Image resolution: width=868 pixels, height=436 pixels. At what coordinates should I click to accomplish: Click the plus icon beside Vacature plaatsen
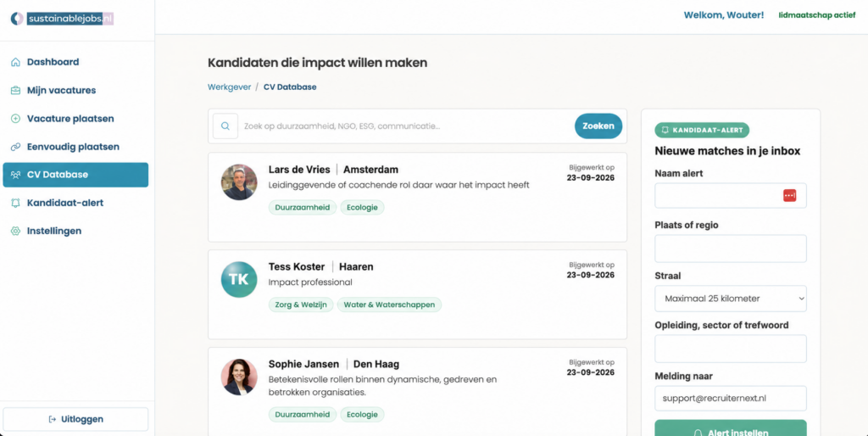[15, 119]
